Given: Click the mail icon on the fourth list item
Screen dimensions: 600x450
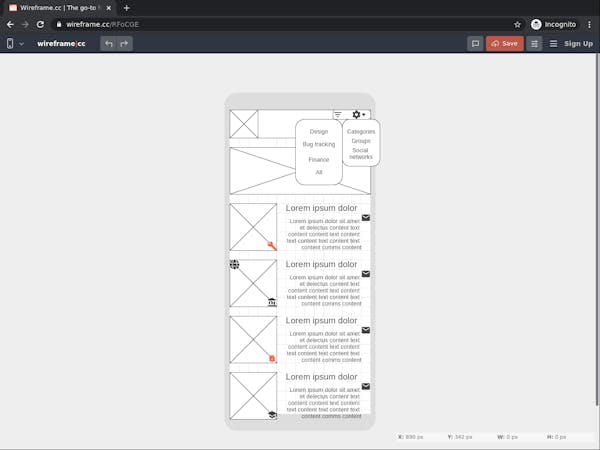Looking at the screenshot, I should (366, 386).
